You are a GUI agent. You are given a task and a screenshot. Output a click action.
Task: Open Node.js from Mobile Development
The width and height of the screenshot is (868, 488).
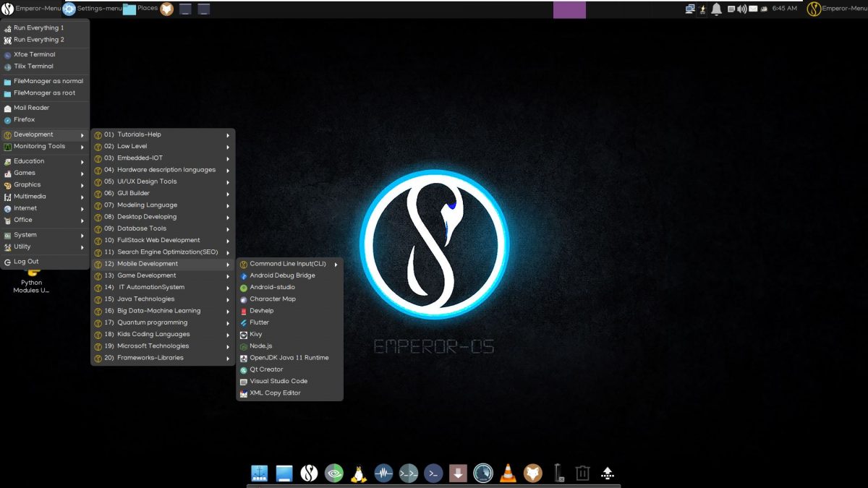[262, 346]
